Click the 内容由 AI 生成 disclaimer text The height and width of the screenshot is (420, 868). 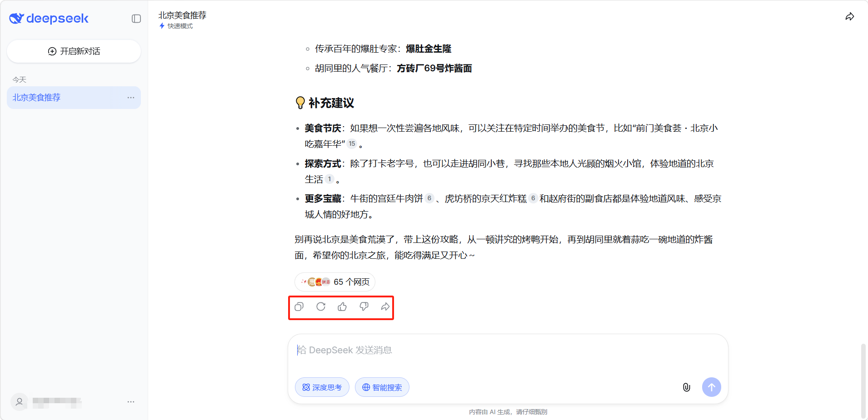(x=508, y=412)
